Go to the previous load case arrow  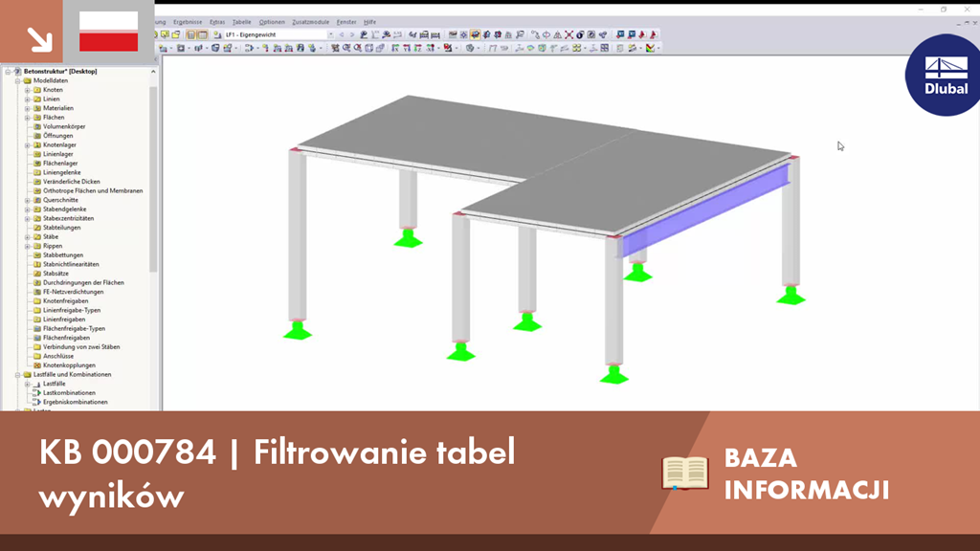342,35
